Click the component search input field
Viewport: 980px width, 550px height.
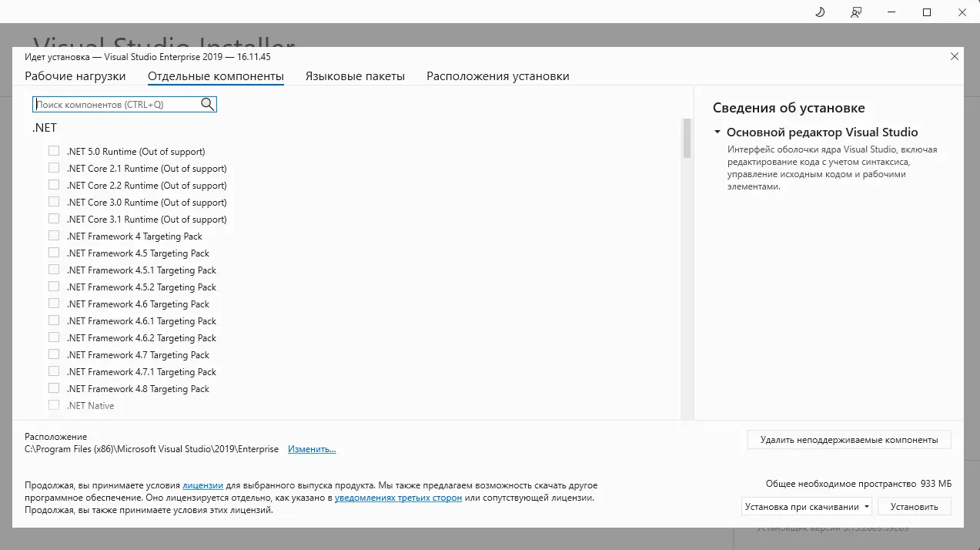[115, 103]
